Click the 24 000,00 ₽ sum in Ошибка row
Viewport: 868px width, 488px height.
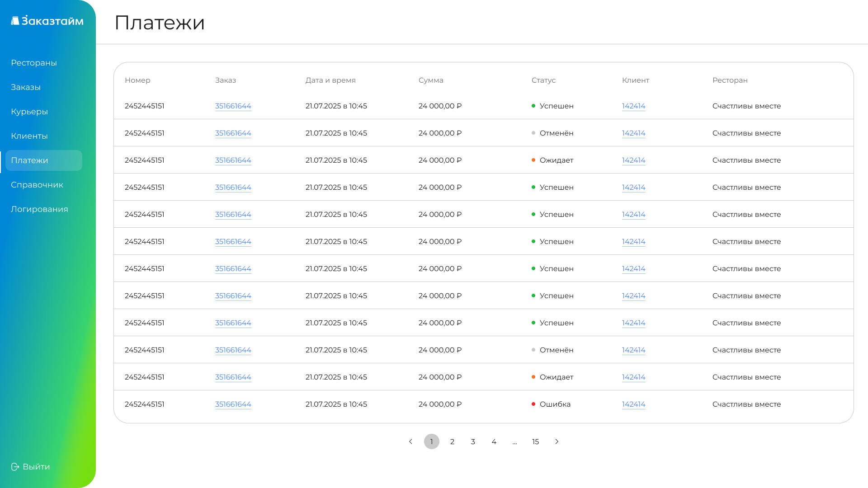pos(440,404)
